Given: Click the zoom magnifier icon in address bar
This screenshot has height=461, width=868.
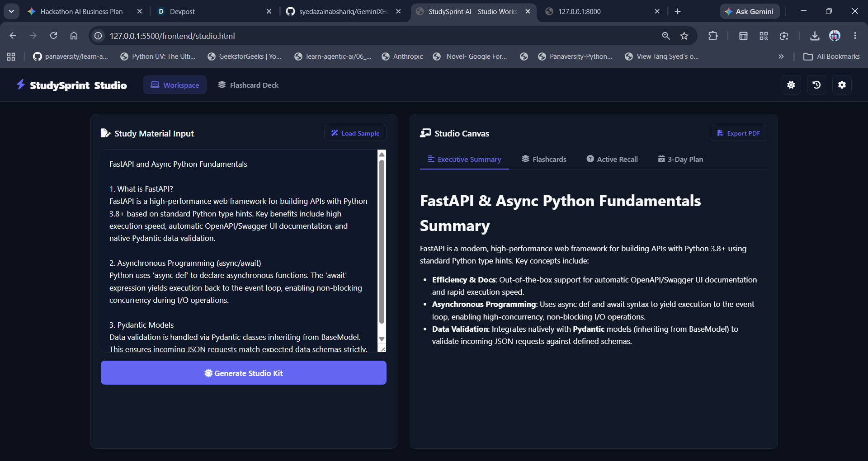Looking at the screenshot, I should click(666, 36).
